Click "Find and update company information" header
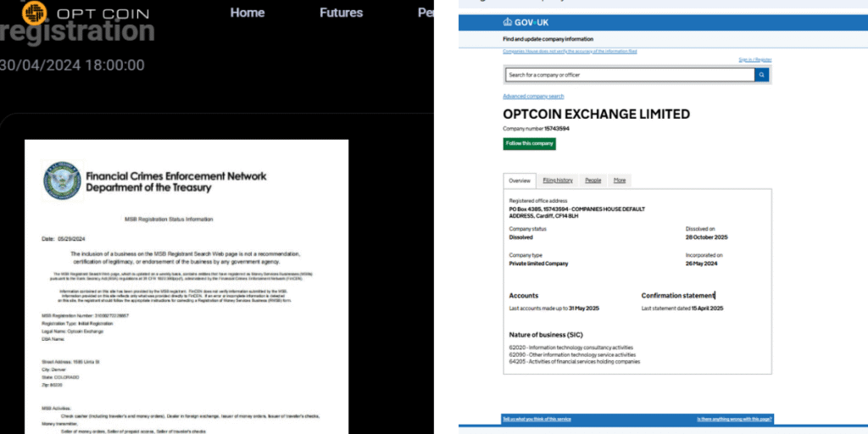 click(x=548, y=39)
